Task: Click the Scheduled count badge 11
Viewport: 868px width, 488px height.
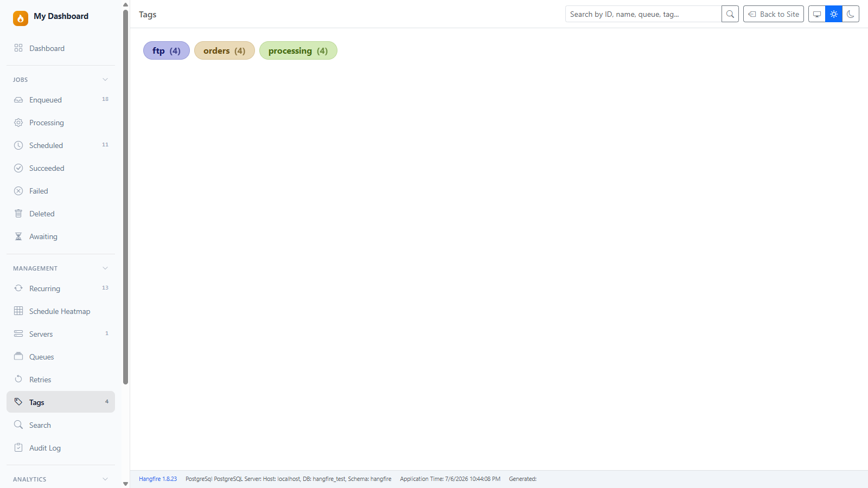Action: point(105,145)
